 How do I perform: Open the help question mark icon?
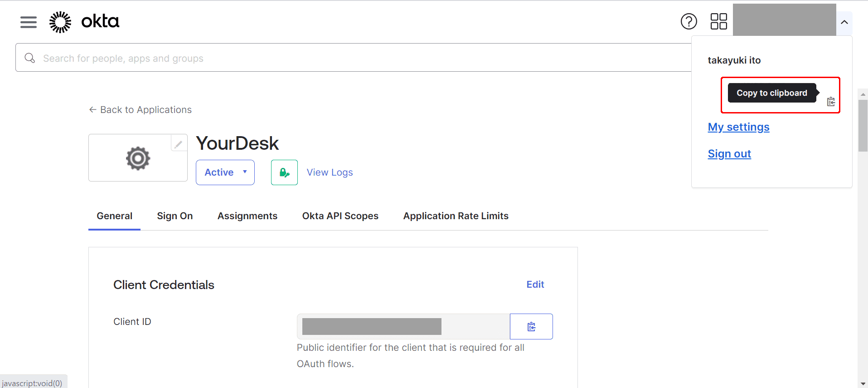click(x=689, y=21)
